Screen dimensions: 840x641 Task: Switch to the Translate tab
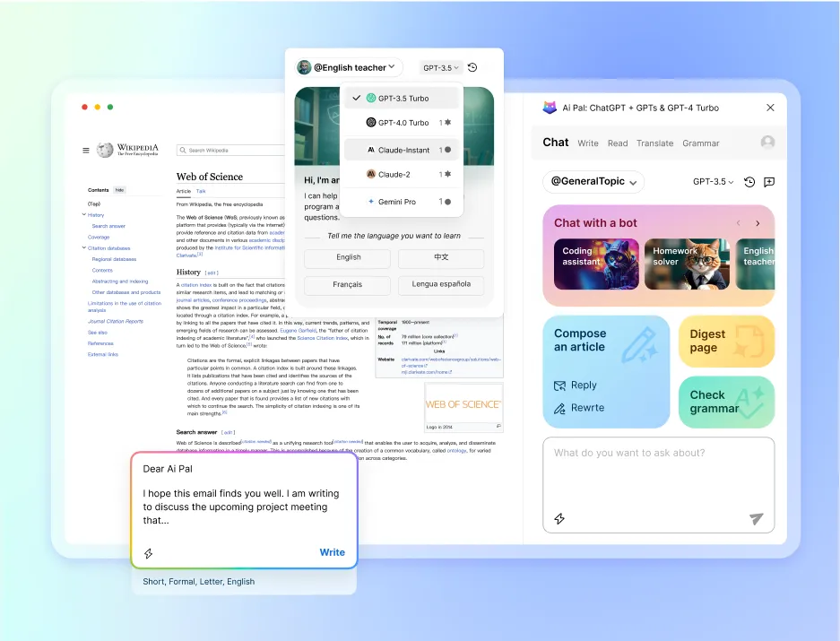point(654,143)
